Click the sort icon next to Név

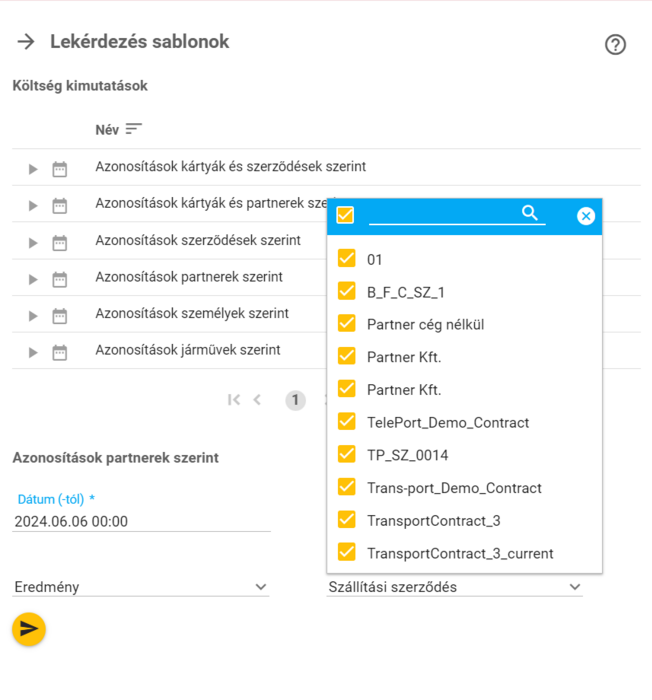pos(134,130)
